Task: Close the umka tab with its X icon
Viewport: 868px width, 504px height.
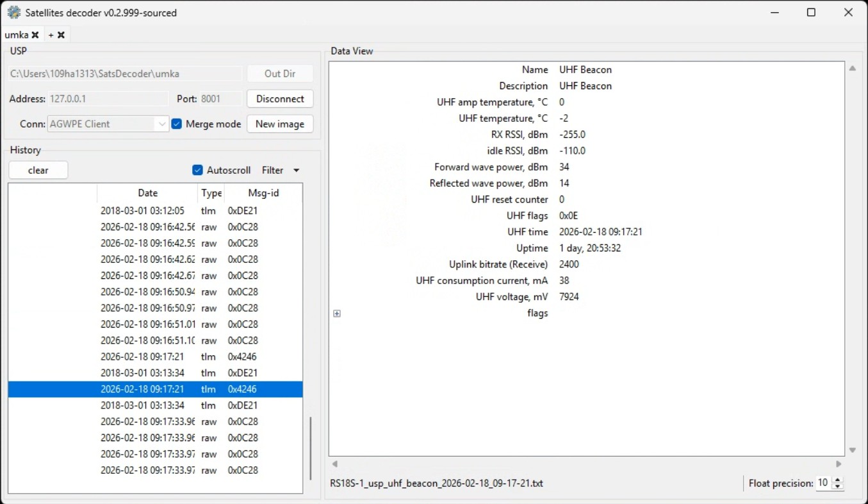Action: [x=35, y=35]
